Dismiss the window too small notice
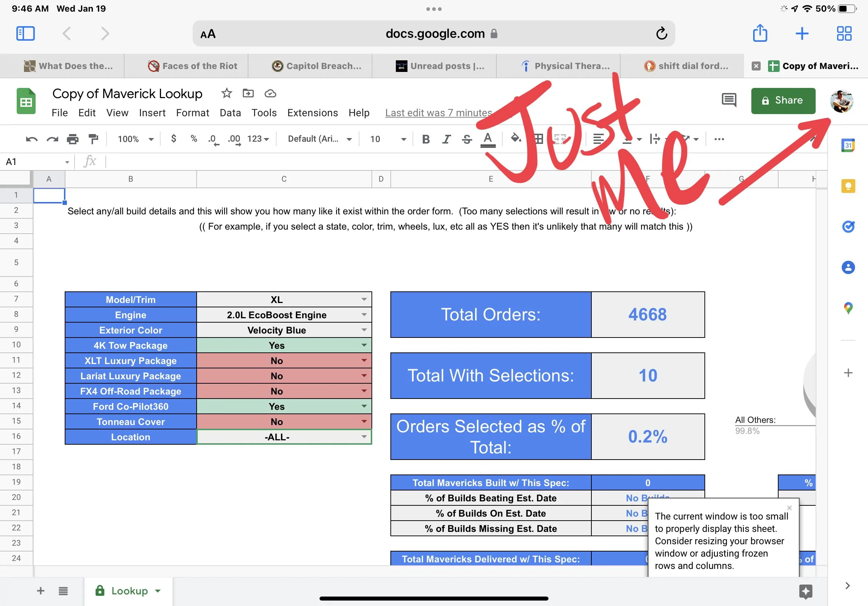The width and height of the screenshot is (868, 606). coord(789,508)
